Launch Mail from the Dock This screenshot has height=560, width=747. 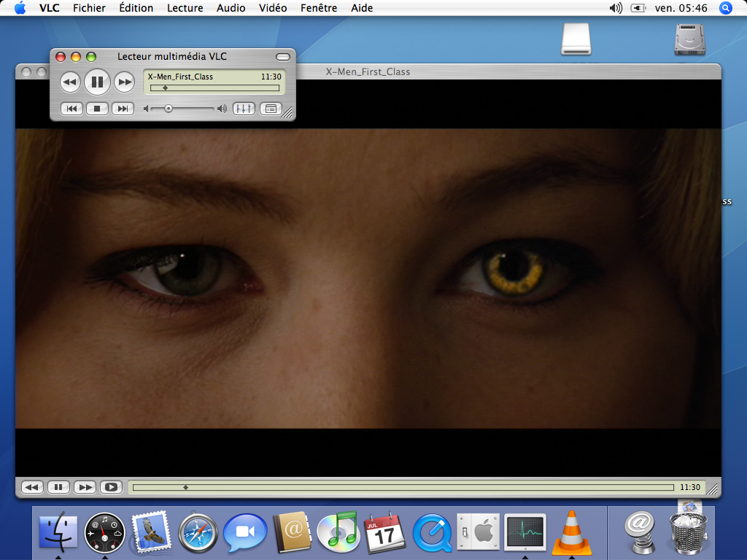(152, 532)
